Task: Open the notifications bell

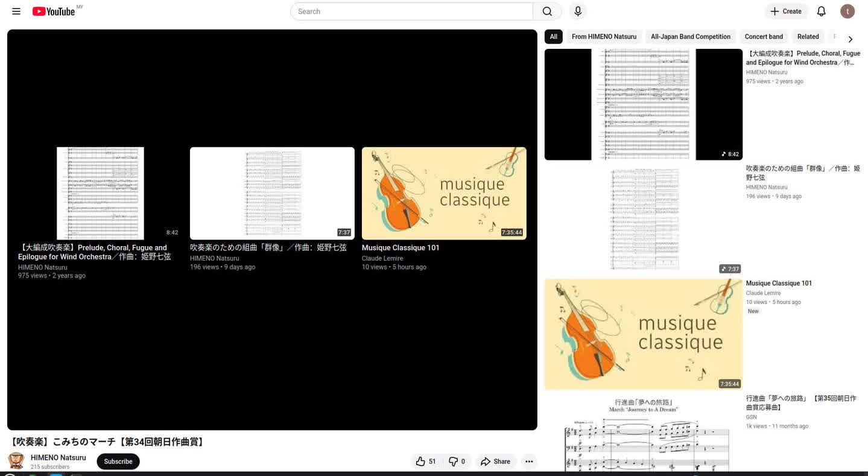Action: click(x=821, y=11)
